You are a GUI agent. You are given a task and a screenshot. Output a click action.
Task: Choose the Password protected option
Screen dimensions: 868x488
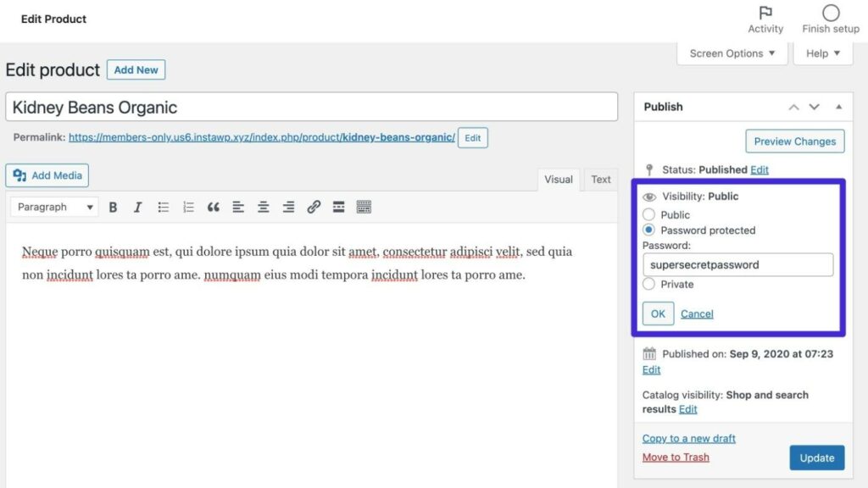pyautogui.click(x=649, y=230)
